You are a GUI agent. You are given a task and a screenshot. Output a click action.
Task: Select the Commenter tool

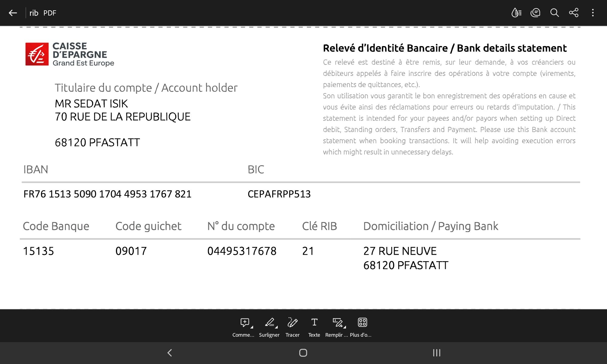(244, 323)
